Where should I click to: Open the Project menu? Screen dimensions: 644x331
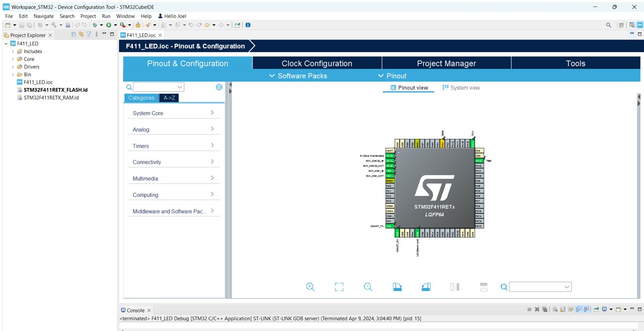pyautogui.click(x=88, y=16)
